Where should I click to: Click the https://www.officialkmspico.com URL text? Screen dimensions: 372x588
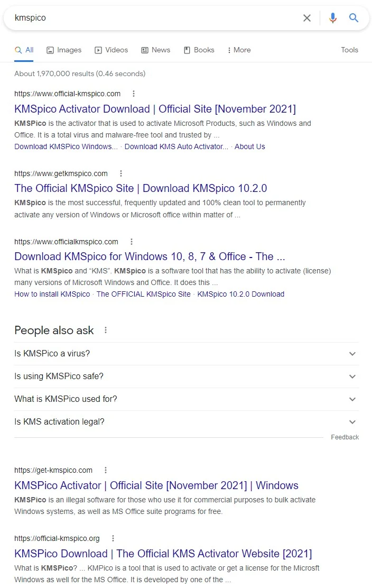click(66, 242)
